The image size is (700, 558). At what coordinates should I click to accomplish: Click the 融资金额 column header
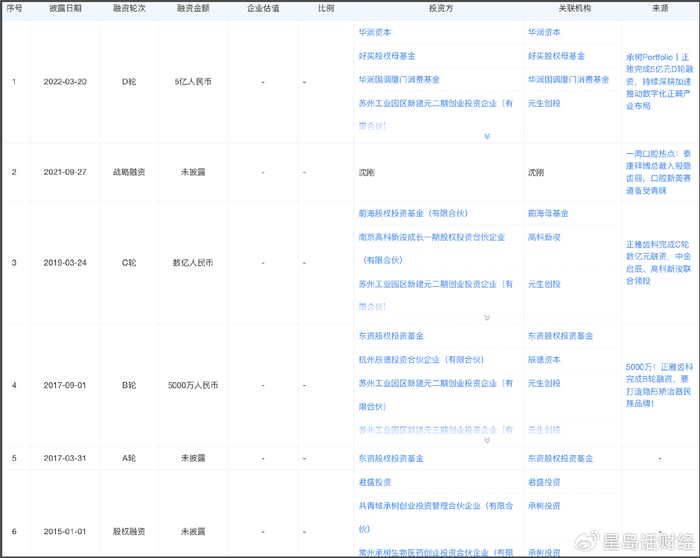tap(193, 8)
